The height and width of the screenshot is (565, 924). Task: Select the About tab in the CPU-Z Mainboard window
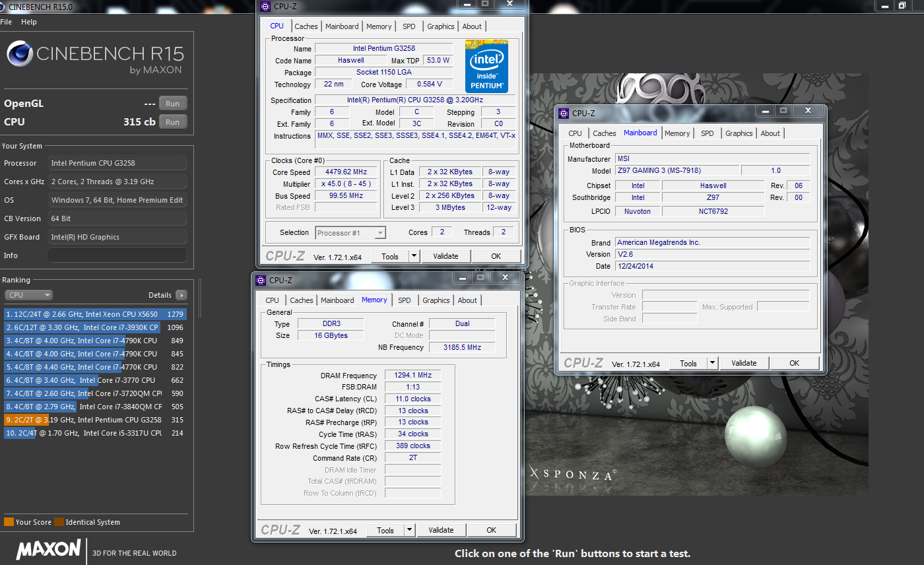(770, 133)
